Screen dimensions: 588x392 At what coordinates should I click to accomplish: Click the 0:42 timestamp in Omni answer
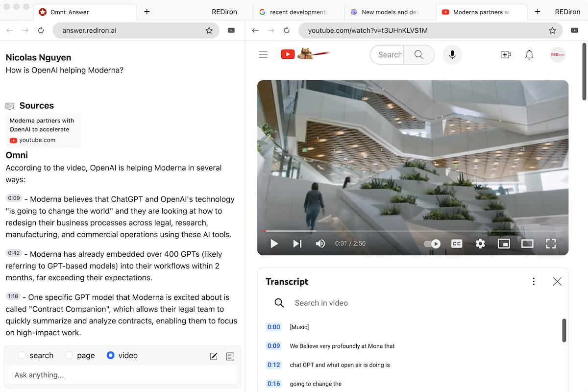pos(14,253)
